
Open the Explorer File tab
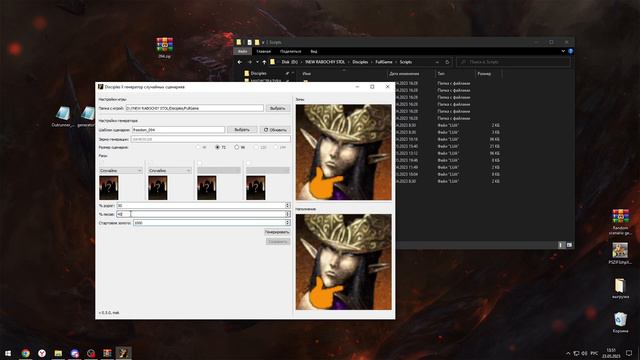(242, 51)
